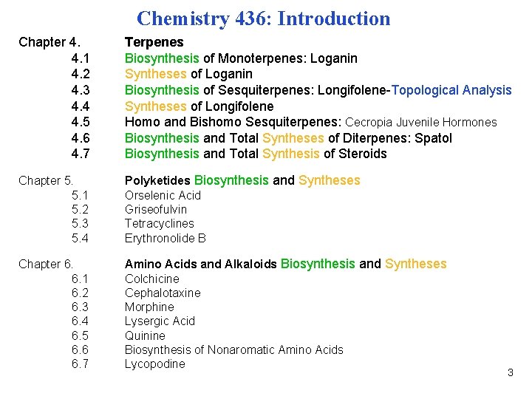Click the slide title "Chemistry 436: Introduction"
This screenshot has height=399, width=532.
coord(263,18)
